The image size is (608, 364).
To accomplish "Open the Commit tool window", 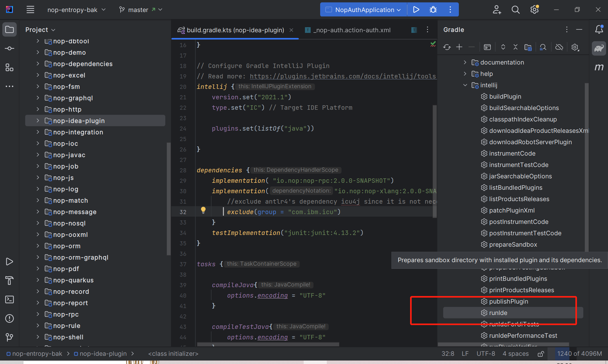I will (9, 48).
